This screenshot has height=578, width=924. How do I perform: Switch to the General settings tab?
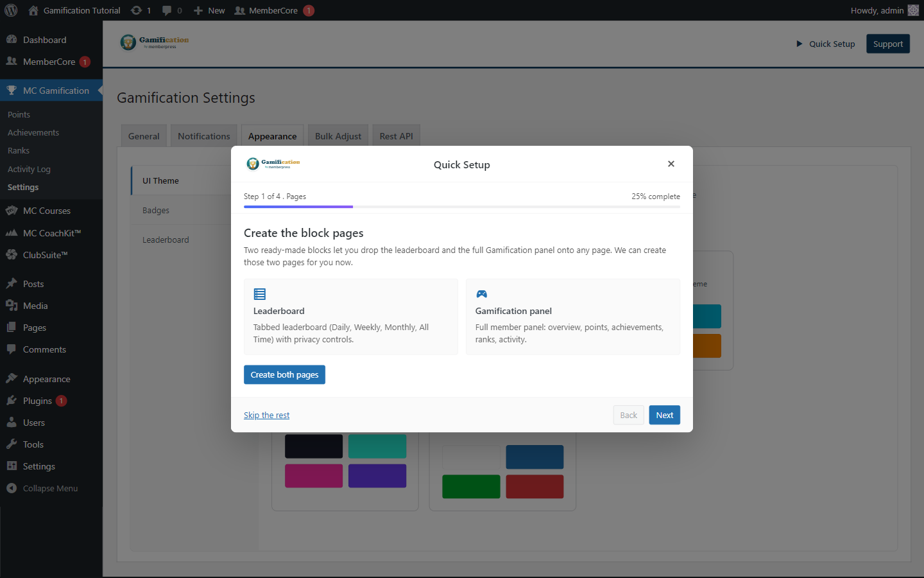point(144,136)
